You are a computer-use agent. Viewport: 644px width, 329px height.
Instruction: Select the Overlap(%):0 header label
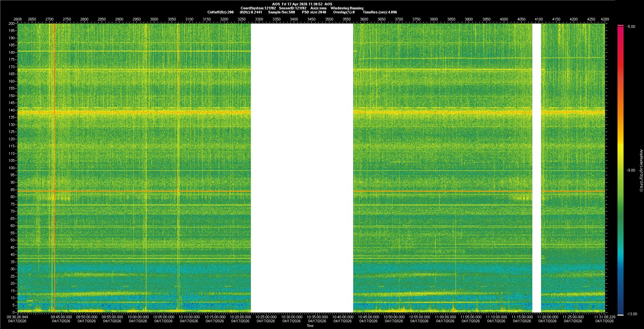pyautogui.click(x=344, y=12)
